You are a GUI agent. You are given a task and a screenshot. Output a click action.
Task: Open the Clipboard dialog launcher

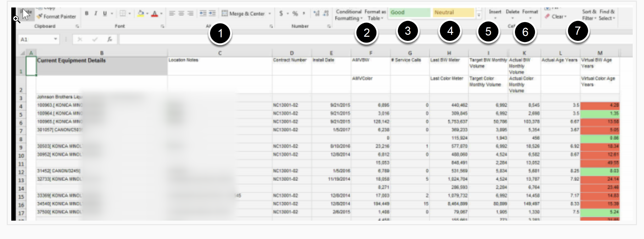click(77, 26)
